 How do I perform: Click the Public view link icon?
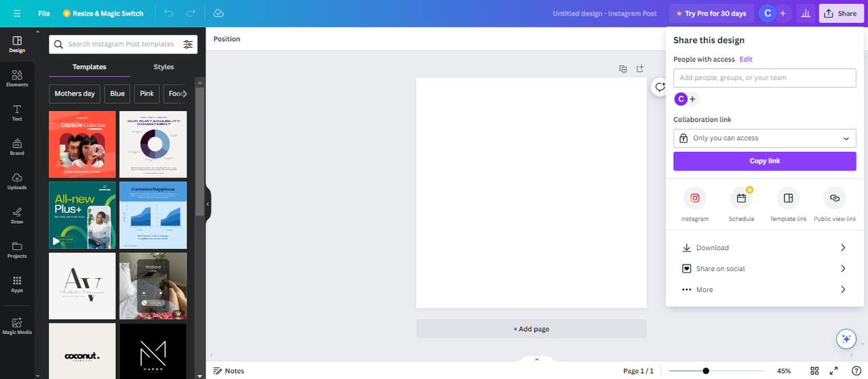(x=835, y=198)
